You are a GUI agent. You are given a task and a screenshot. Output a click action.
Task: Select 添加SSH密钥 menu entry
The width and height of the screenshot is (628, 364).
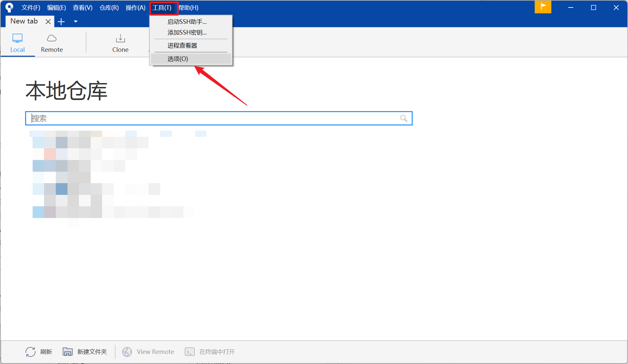(187, 33)
